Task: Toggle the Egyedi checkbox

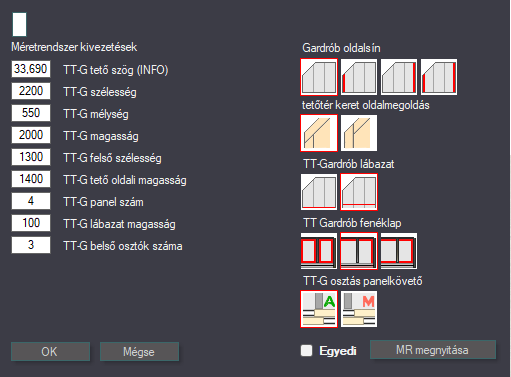Action: click(x=306, y=351)
